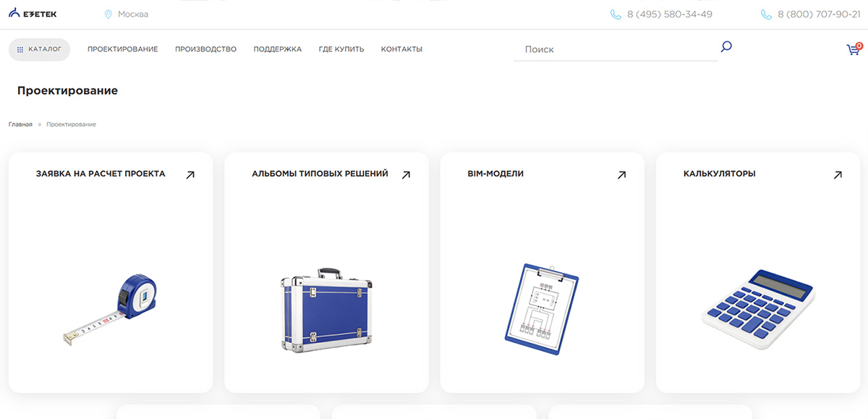Viewport: 868px width, 419px height.
Task: Open the Каталог menu button
Action: pos(39,49)
